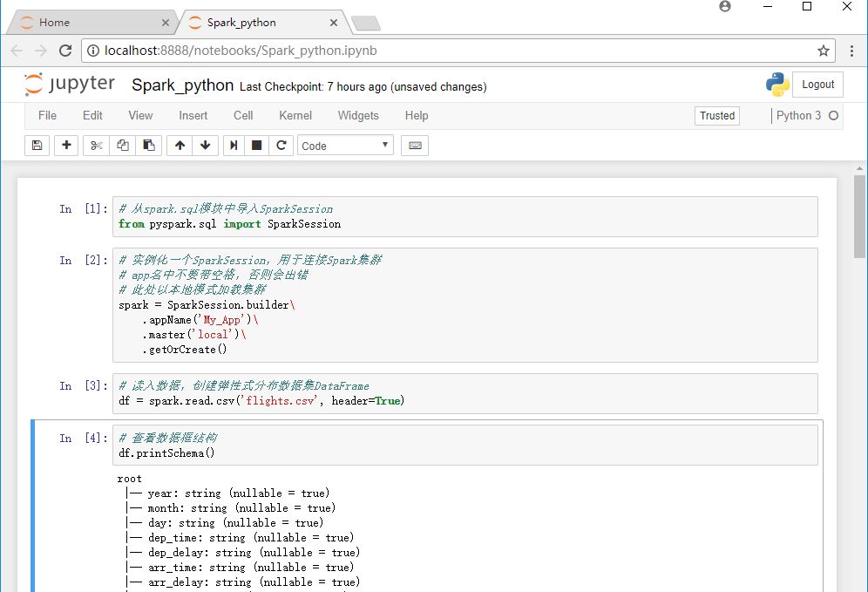Open Chrome user profile icon
Viewport: 868px width, 592px height.
[724, 6]
